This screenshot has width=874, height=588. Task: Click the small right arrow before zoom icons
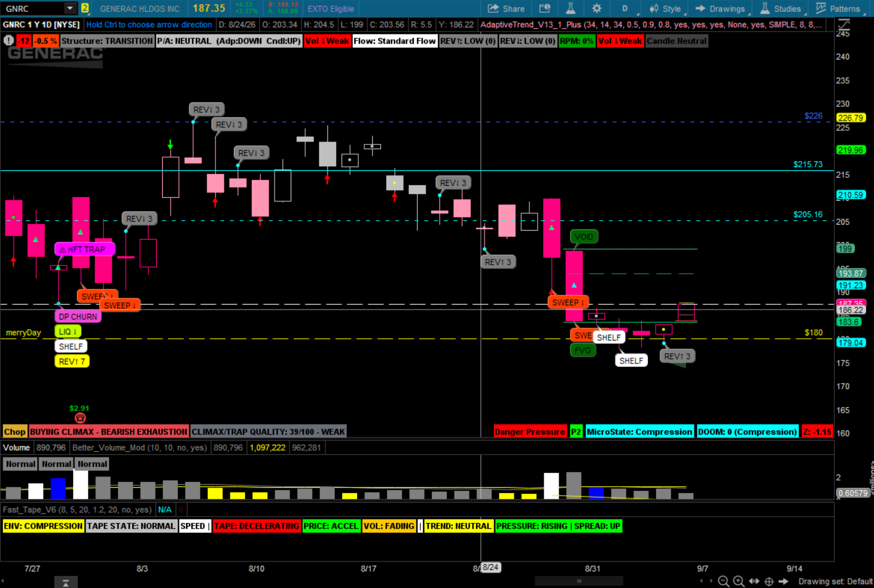711,581
